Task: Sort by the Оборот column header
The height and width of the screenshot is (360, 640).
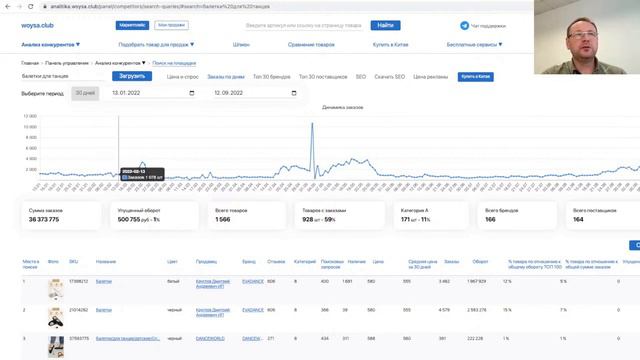Action: pos(480,262)
